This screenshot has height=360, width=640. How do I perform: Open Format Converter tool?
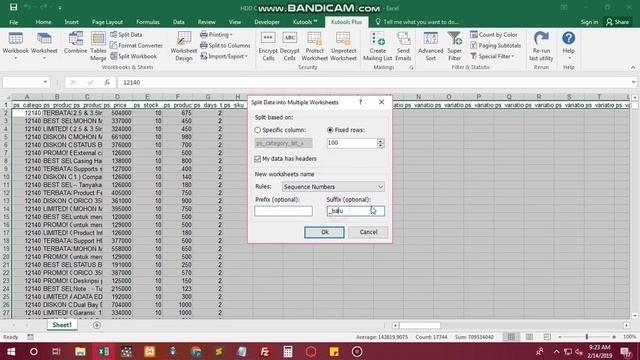coord(136,45)
